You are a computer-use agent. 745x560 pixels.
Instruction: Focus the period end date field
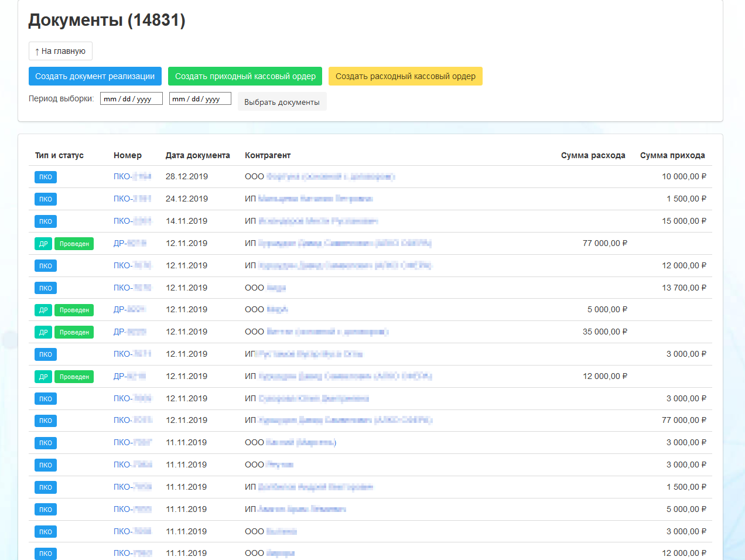(x=200, y=99)
